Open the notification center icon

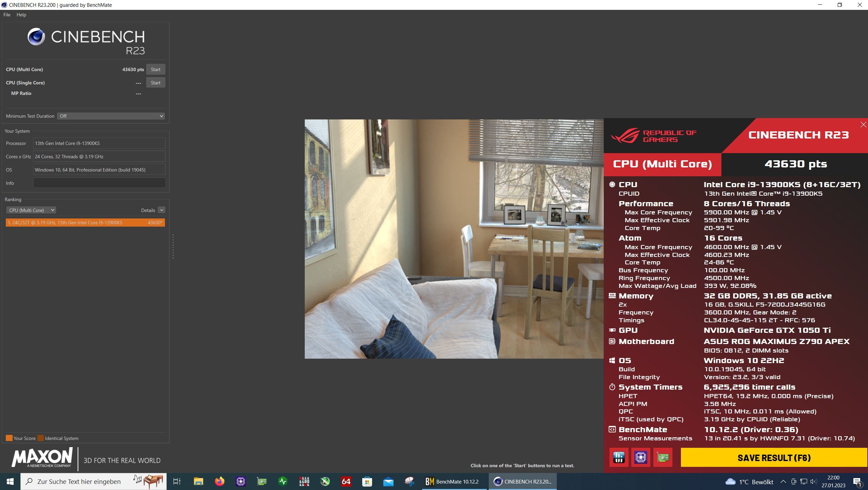click(x=857, y=481)
